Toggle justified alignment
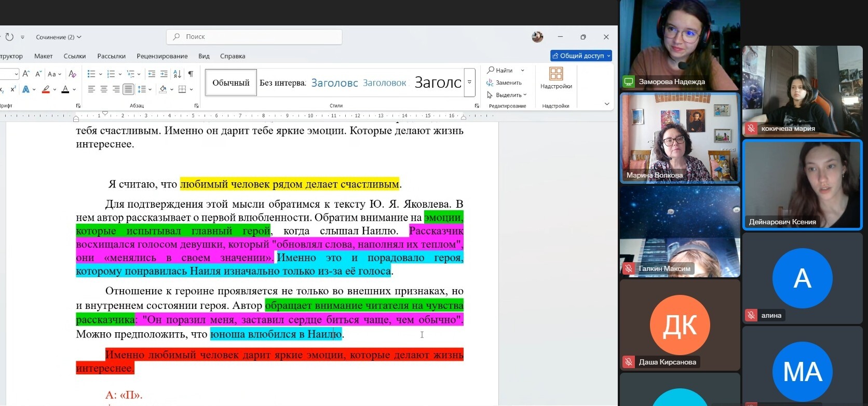This screenshot has height=406, width=868. pyautogui.click(x=128, y=89)
